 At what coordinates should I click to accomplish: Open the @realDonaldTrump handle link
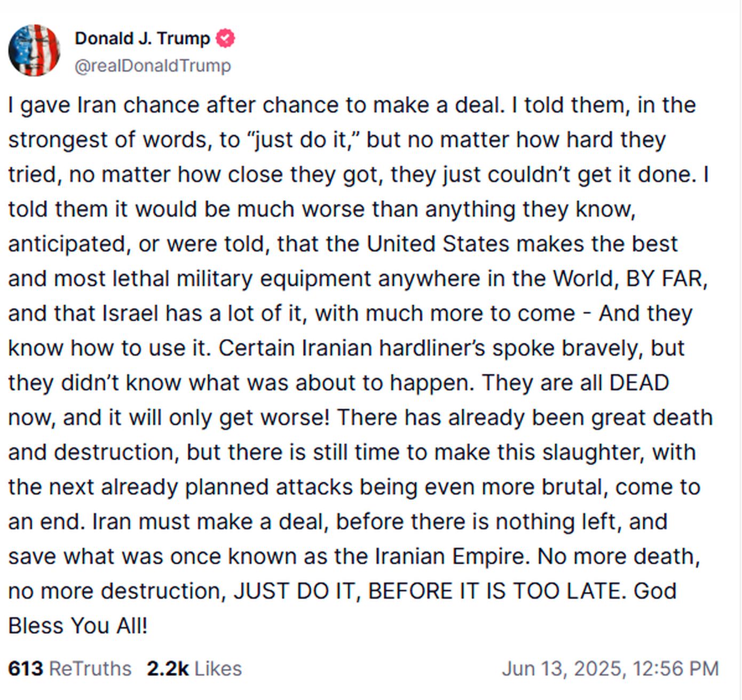[x=153, y=66]
